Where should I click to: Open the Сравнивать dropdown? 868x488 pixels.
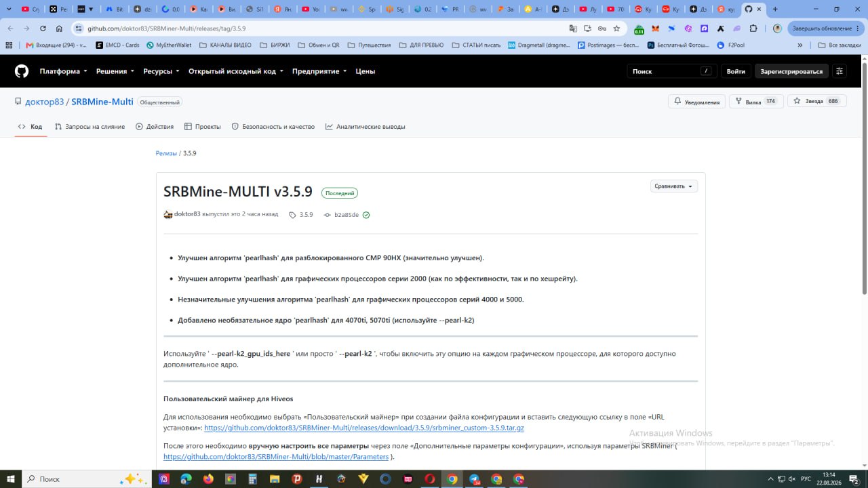(674, 186)
